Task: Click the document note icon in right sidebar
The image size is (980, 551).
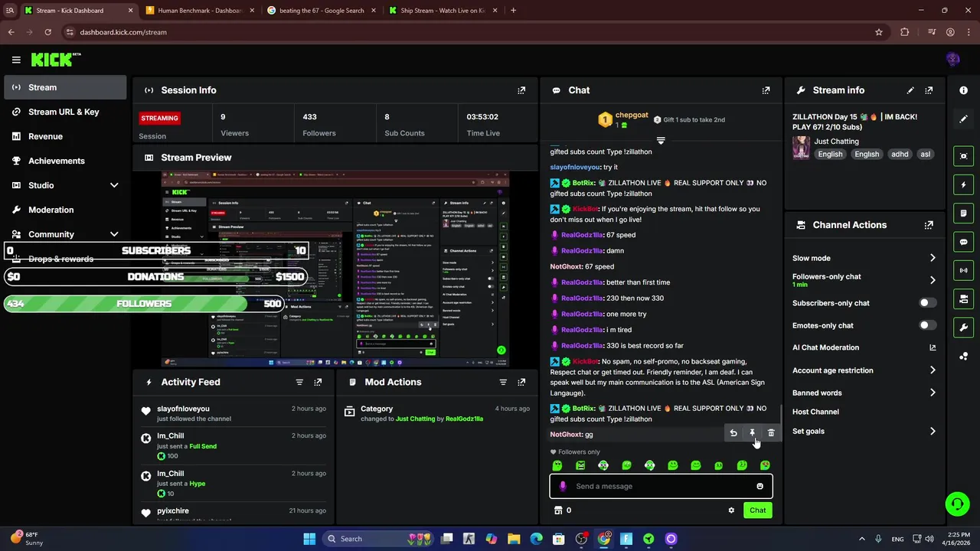Action: tap(963, 213)
